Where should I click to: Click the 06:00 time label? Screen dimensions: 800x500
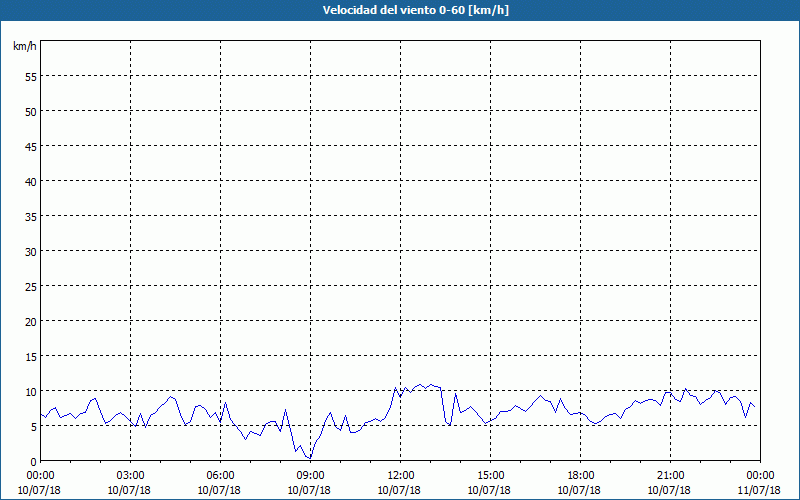220,476
